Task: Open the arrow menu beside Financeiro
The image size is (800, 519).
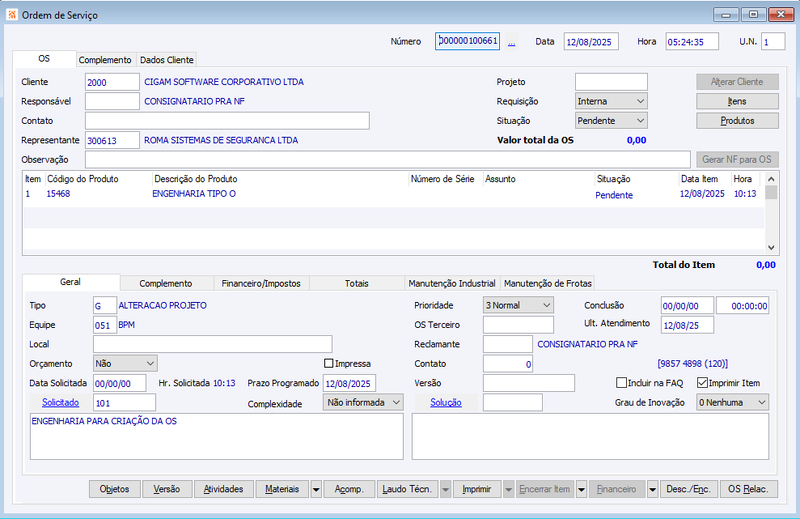Action: point(653,489)
